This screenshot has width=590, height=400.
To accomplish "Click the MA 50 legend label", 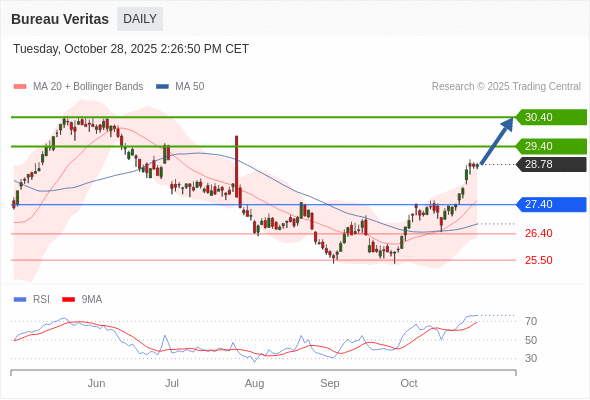I will (190, 87).
